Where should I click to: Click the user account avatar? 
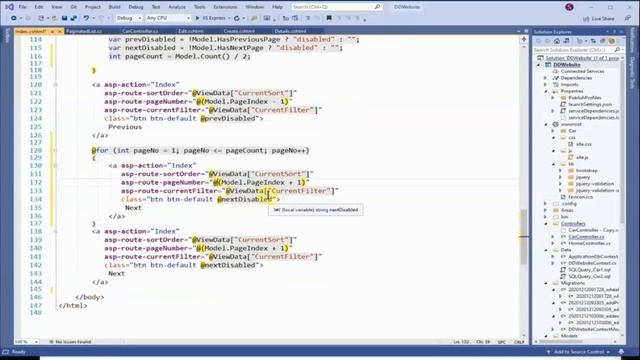pyautogui.click(x=569, y=7)
